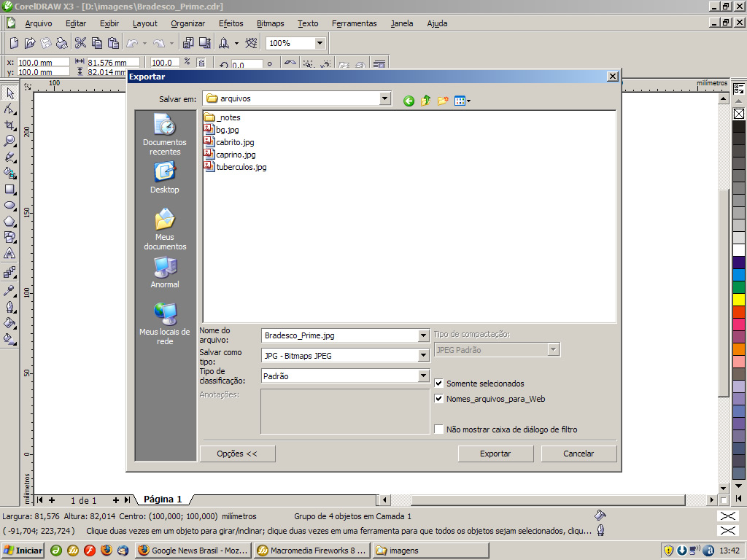Switch to the Página 1 tab
The width and height of the screenshot is (747, 560).
[163, 499]
